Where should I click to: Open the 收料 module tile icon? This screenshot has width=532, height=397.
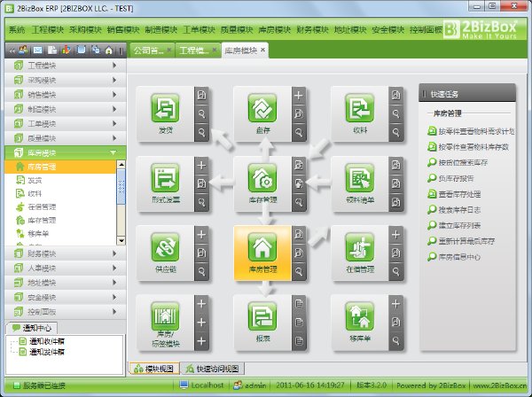(360, 108)
